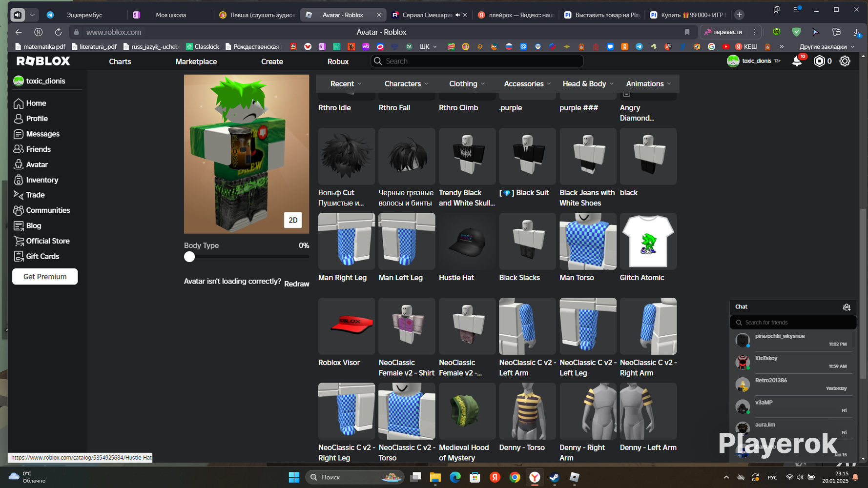Click Windows taskbar search box

pyautogui.click(x=355, y=477)
